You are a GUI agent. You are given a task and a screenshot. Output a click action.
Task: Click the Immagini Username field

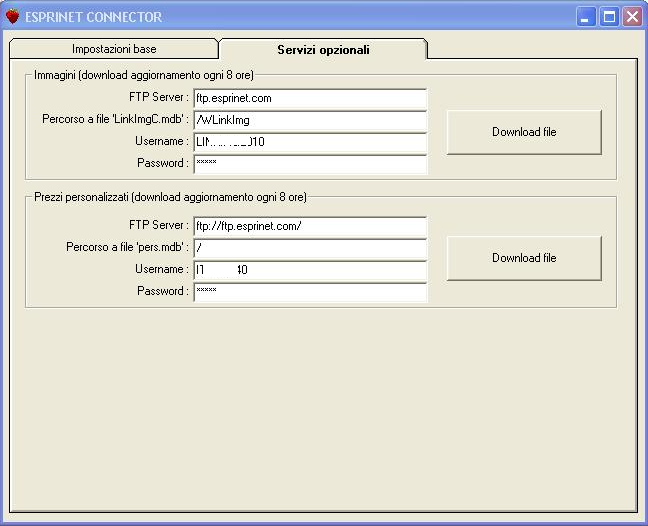coord(310,142)
